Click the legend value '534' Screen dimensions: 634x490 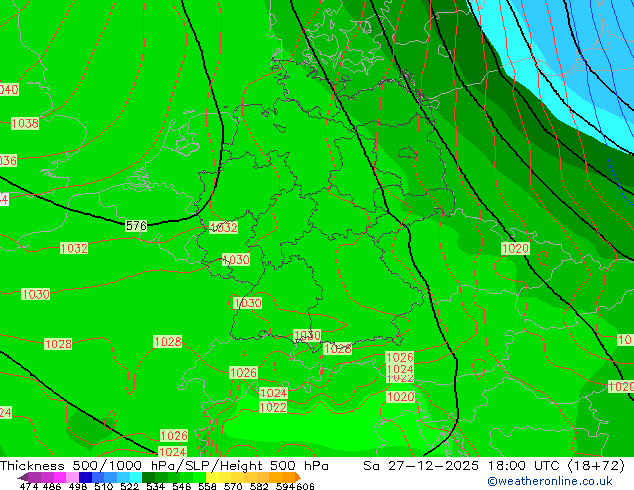point(155,486)
